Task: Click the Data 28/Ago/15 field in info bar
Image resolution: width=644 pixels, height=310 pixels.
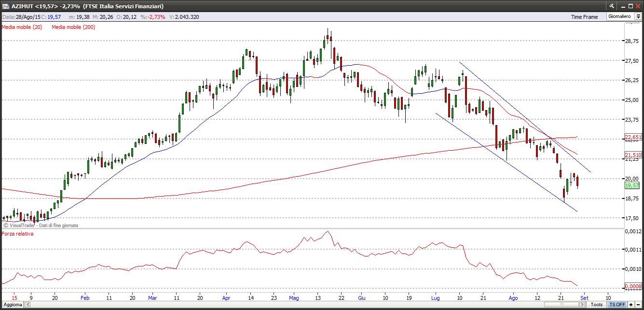Action: point(21,17)
